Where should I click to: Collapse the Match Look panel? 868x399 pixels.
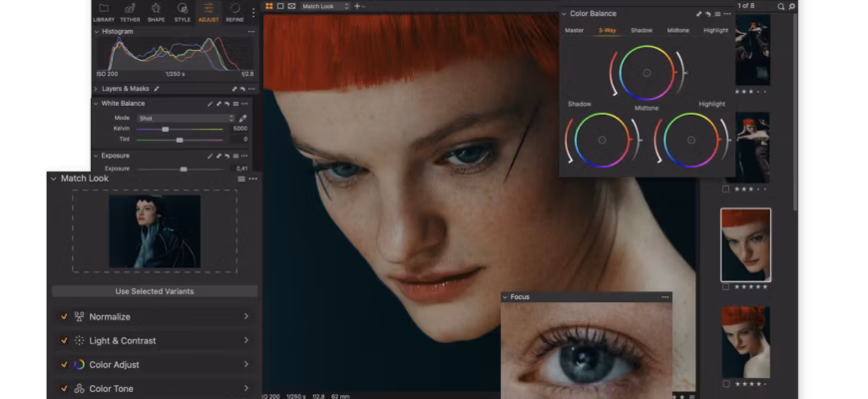[54, 179]
